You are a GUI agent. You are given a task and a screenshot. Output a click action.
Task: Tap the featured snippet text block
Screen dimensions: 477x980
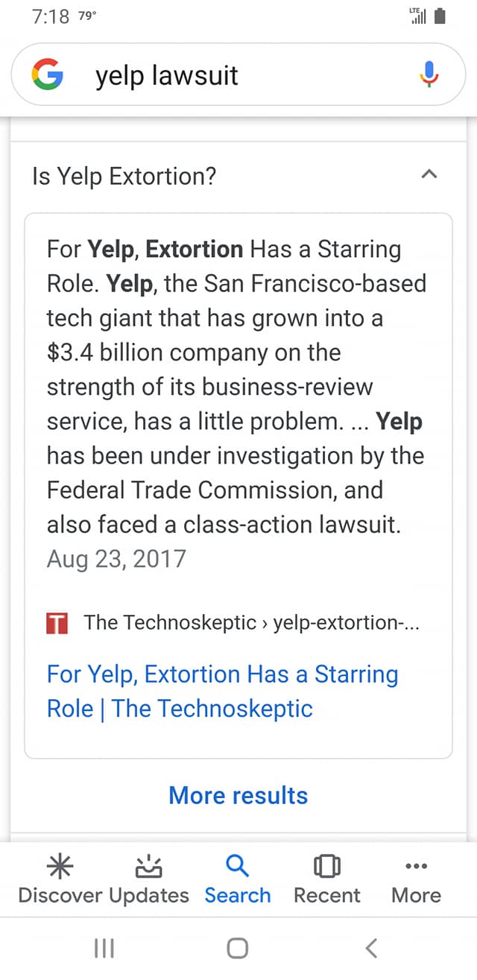point(236,404)
